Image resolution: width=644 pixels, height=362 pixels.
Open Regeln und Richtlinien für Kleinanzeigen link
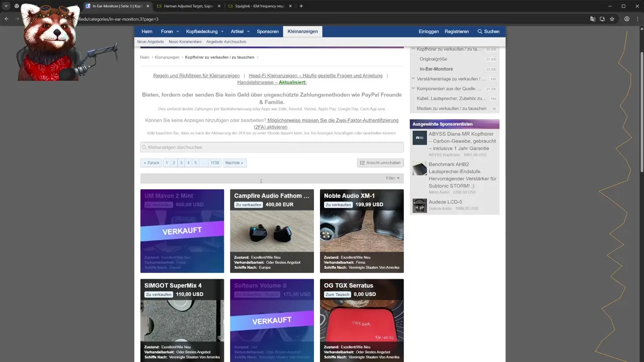tap(196, 75)
